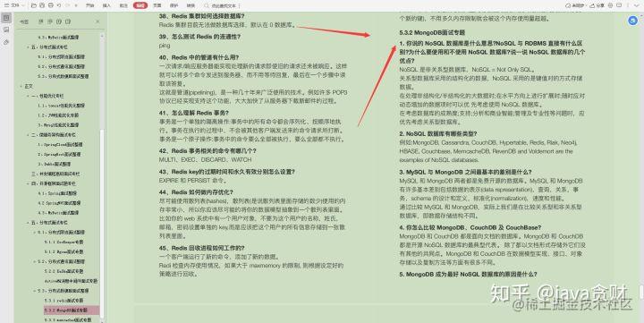Select the 5.1.1 ZooKeeper专题 bookmark
The height and width of the screenshot is (323, 644).
[x=64, y=242]
